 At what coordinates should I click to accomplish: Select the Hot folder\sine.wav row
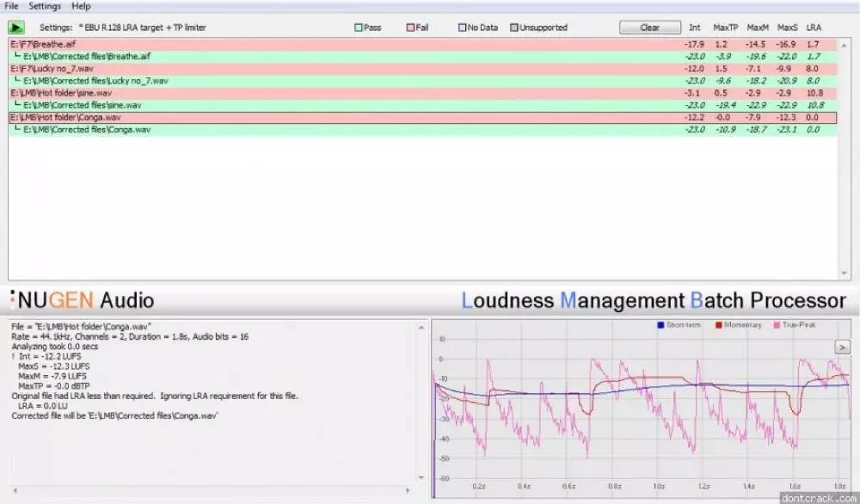pos(423,93)
